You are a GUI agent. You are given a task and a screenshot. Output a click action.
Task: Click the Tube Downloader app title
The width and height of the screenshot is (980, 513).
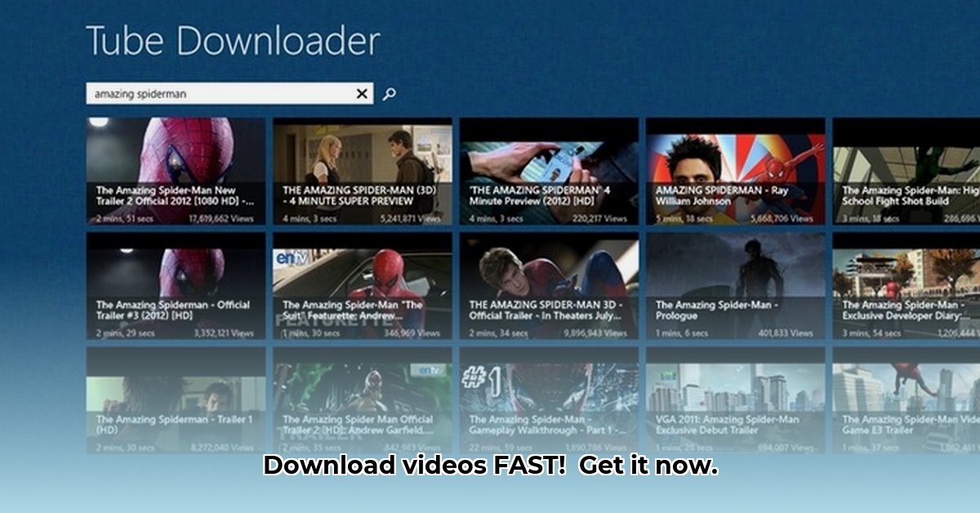233,41
